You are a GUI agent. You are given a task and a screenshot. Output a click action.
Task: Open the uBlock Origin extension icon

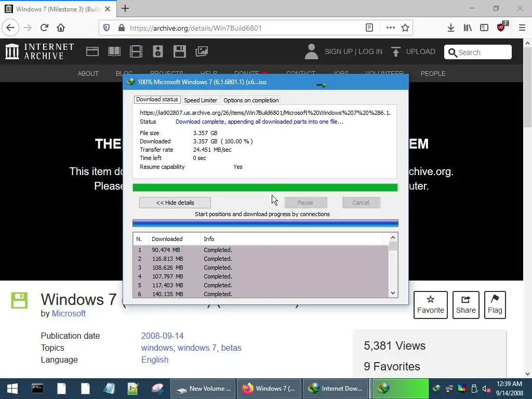coord(501,27)
